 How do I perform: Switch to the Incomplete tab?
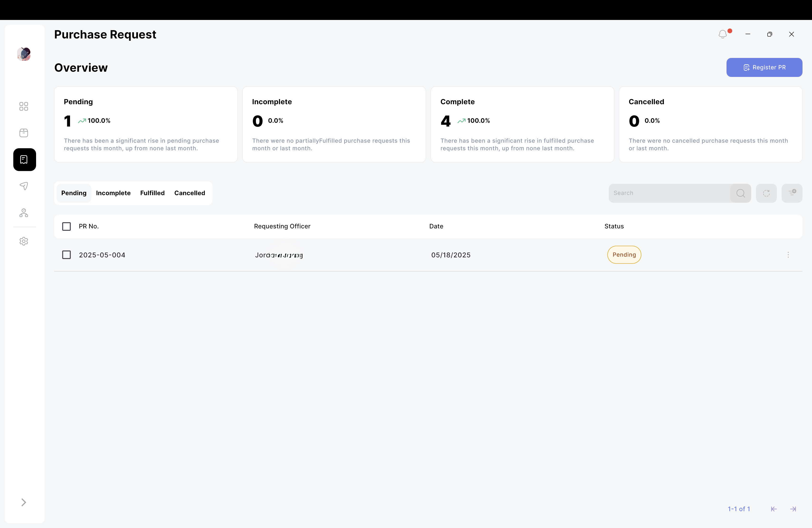(113, 193)
